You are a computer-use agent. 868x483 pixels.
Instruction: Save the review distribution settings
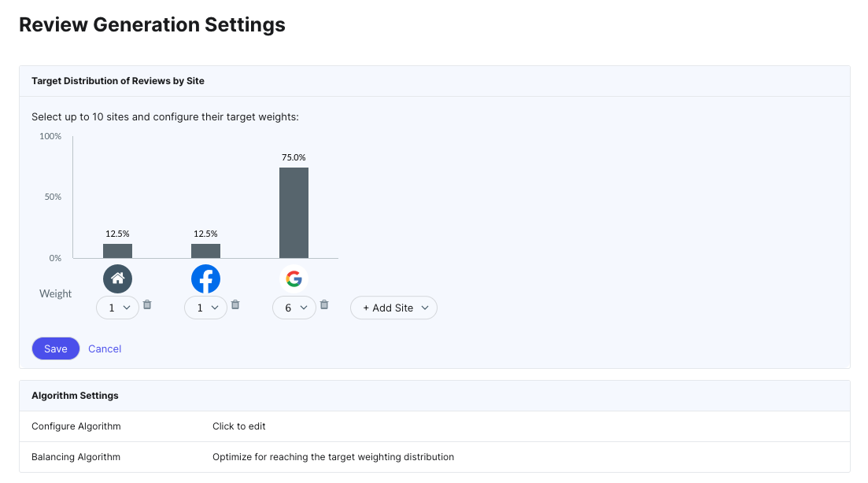56,348
